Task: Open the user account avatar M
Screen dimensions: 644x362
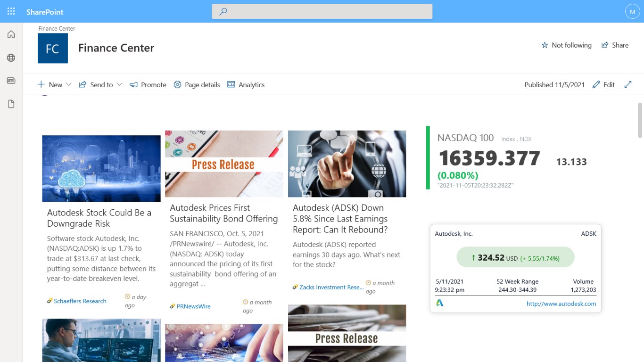Action: pyautogui.click(x=632, y=11)
